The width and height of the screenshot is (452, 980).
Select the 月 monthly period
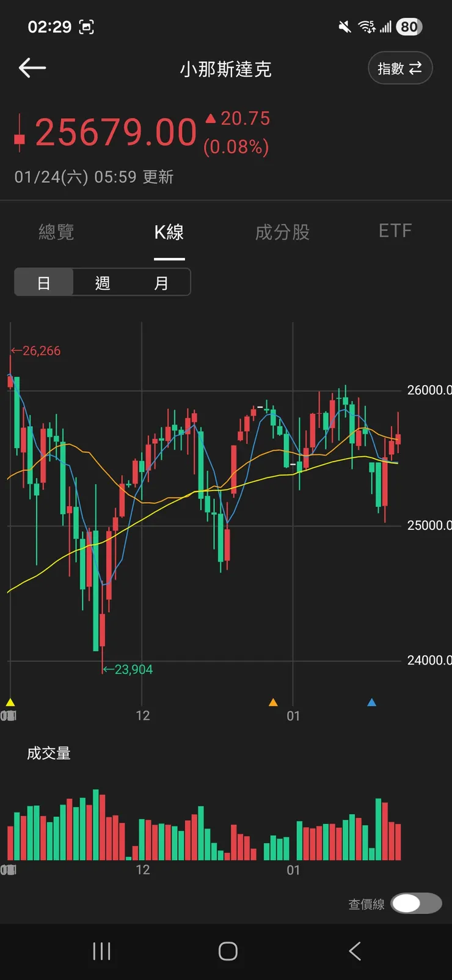[161, 283]
